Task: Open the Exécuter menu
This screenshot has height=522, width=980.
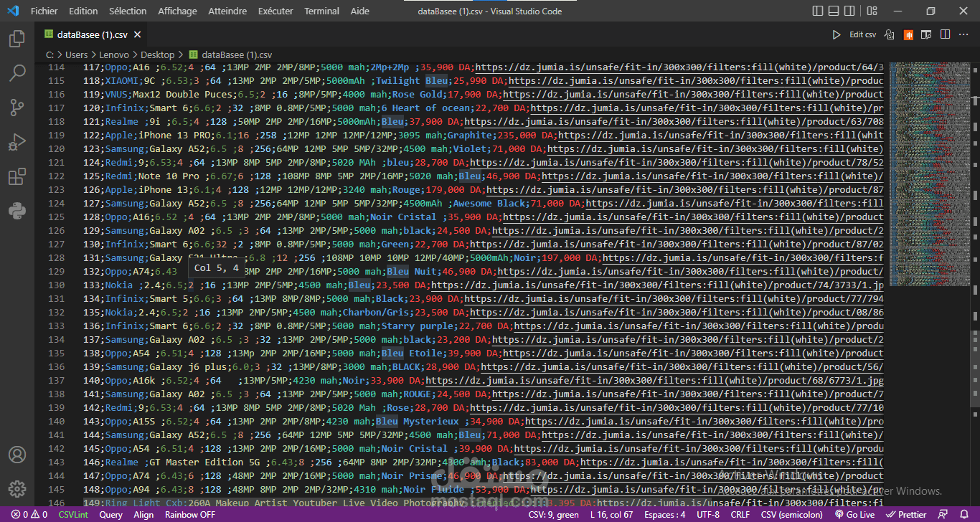Action: [275, 11]
